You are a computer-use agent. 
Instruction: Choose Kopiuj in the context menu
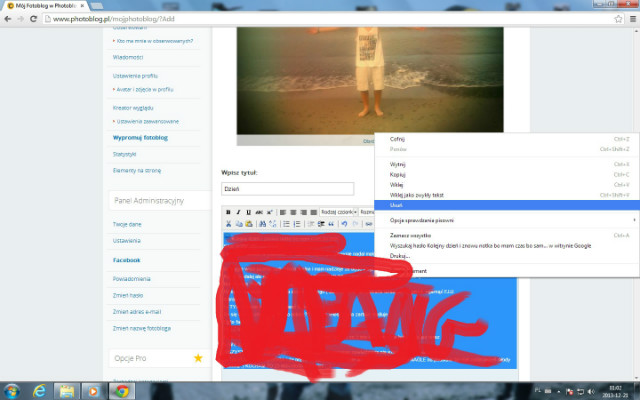(507, 175)
